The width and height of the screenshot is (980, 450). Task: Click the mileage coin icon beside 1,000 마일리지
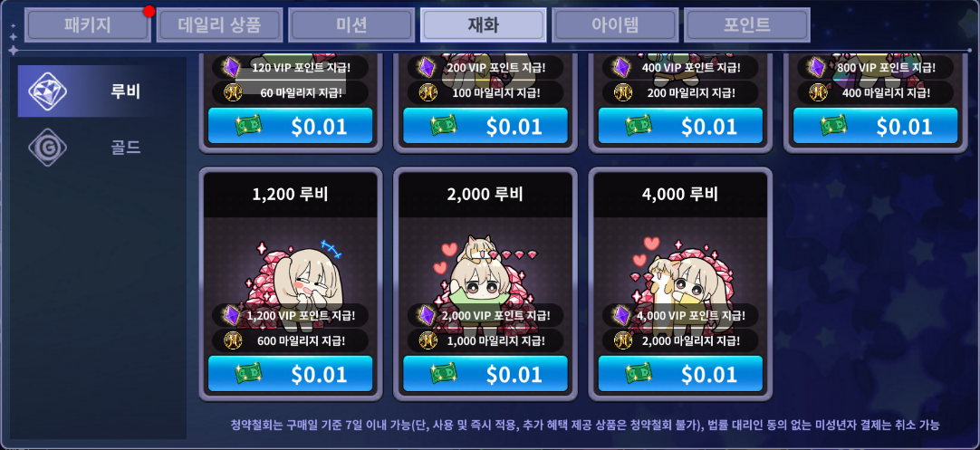point(428,340)
